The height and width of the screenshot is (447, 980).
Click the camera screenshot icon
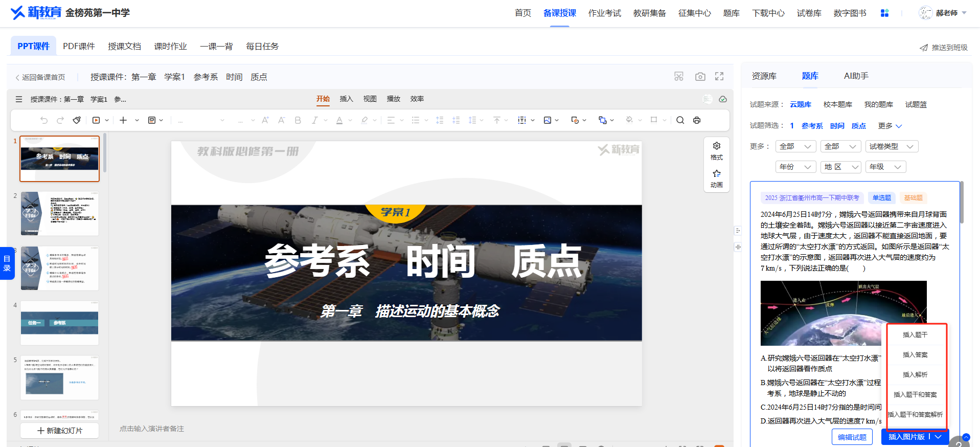coord(700,77)
